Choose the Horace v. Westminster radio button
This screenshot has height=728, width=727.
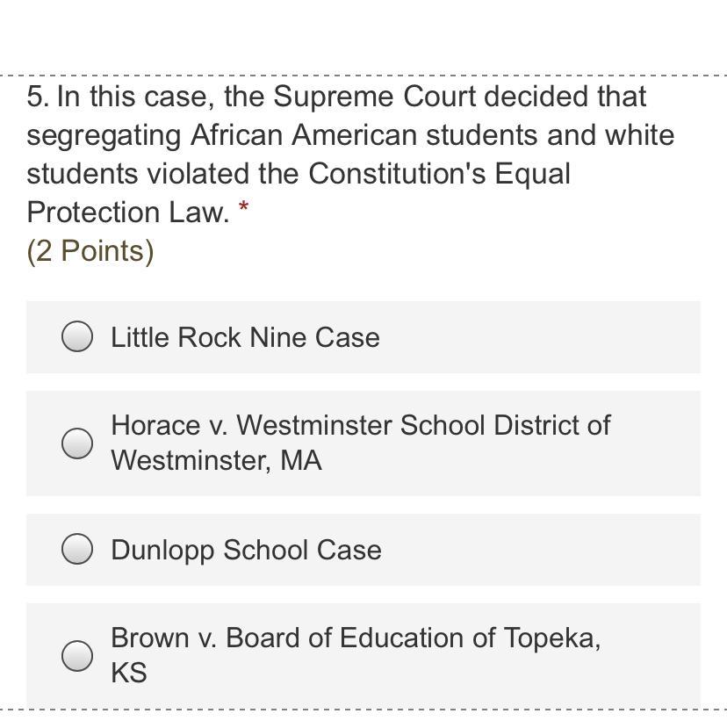coord(77,443)
